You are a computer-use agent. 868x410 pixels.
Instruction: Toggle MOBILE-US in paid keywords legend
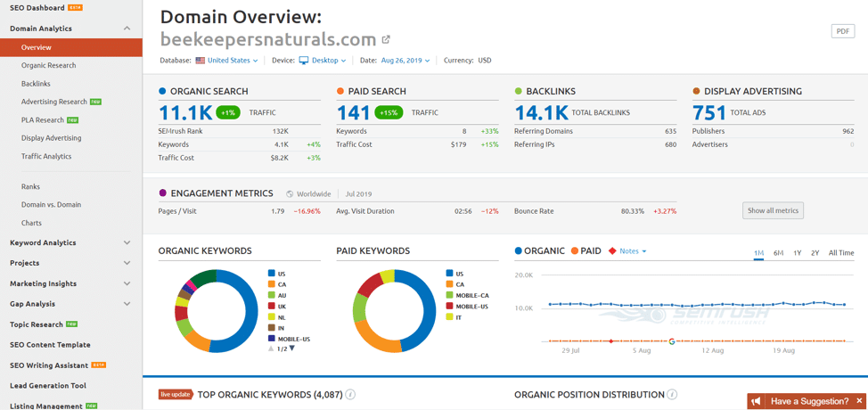(x=467, y=306)
